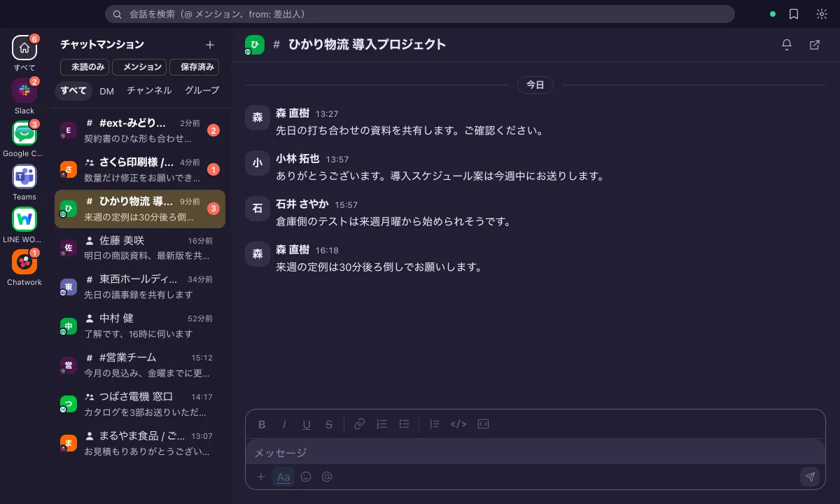Open the #営業チーム channel
The width and height of the screenshot is (840, 504).
140,365
